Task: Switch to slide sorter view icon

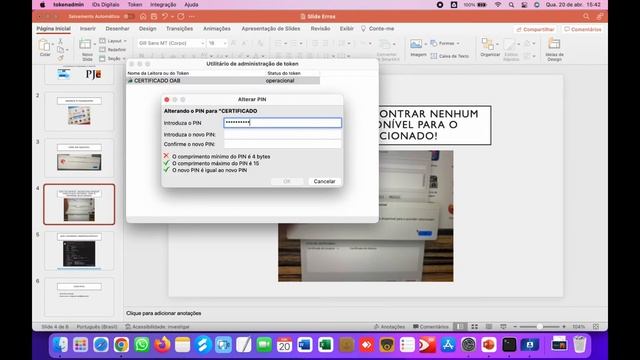Action: 474,327
